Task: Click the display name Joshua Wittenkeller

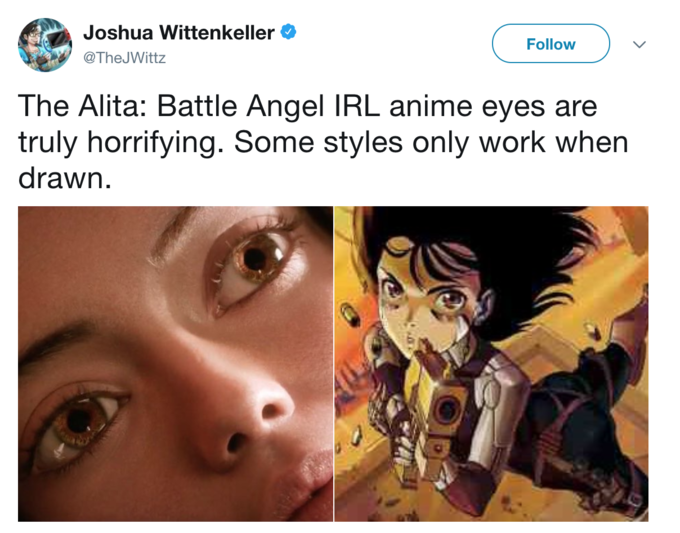Action: (x=179, y=33)
